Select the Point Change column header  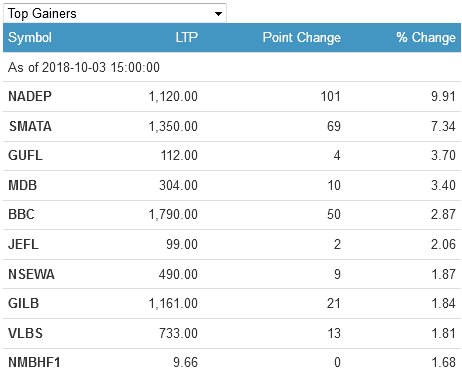point(302,37)
